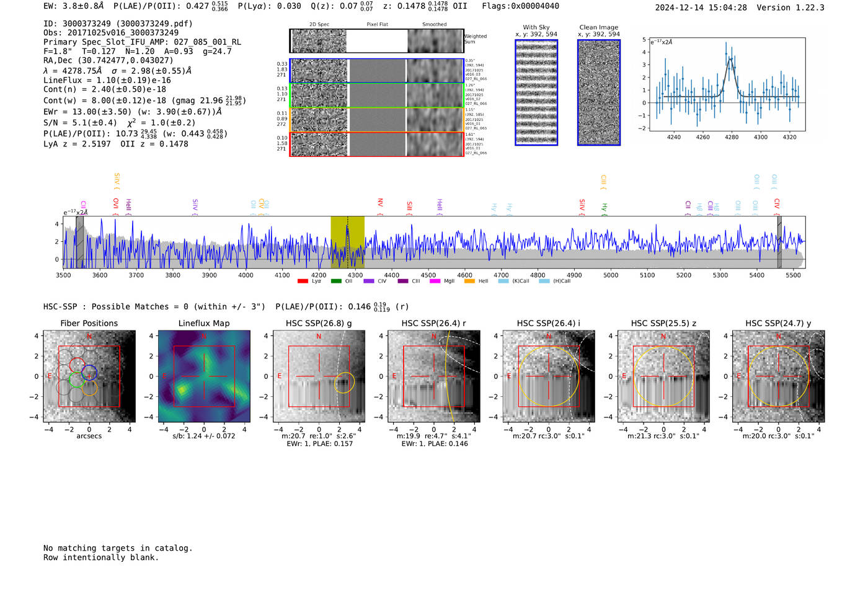Open the HSC SSP(26.4) i image
This screenshot has height=591, width=868.
[x=549, y=376]
